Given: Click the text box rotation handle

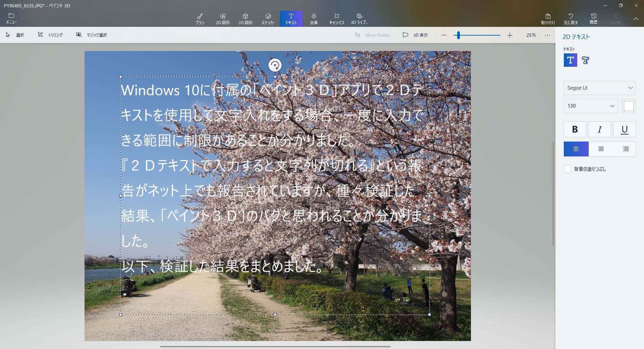Looking at the screenshot, I should click(275, 65).
